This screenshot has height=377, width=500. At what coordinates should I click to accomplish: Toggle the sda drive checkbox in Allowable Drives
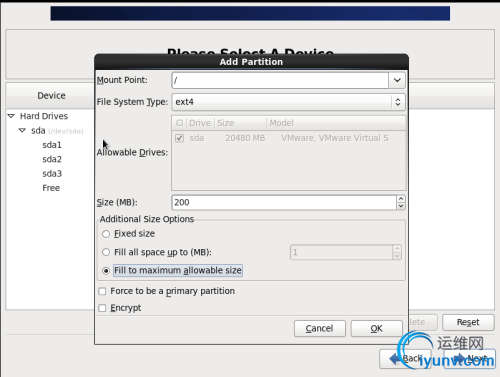click(x=179, y=138)
